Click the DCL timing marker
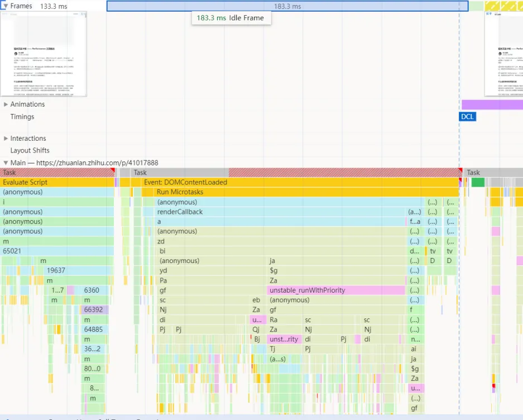The image size is (523, 420). click(467, 117)
